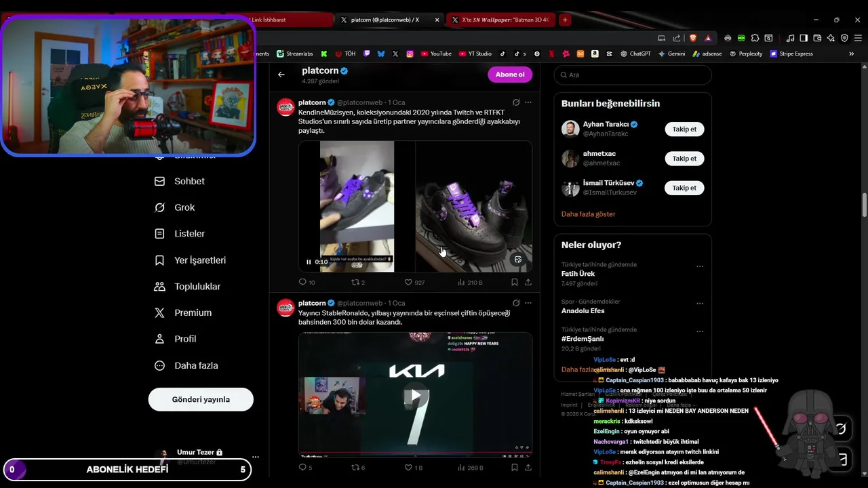Image resolution: width=868 pixels, height=488 pixels.
Task: Switch to the Batman 3D 4K browser tab
Action: (502, 20)
